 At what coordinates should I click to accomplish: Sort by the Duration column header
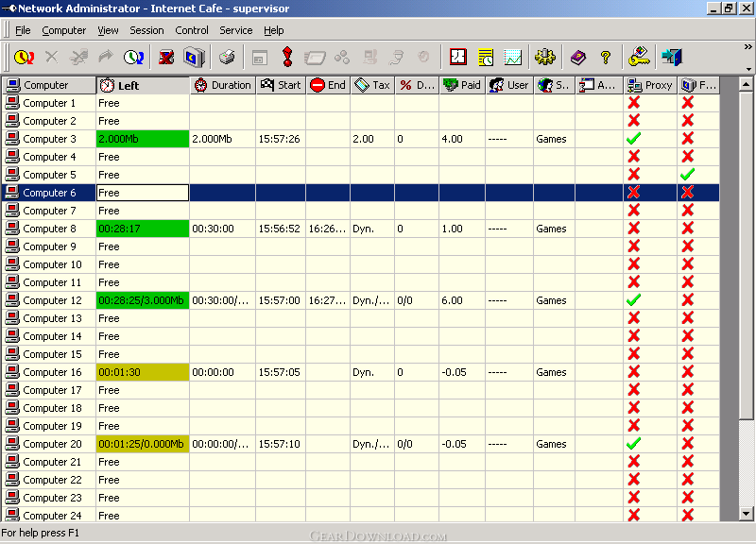click(x=223, y=85)
